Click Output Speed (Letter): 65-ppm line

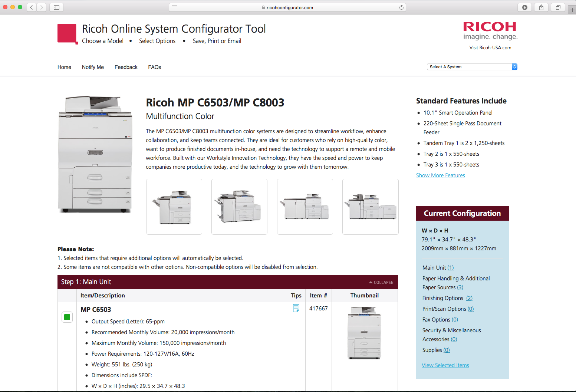[x=128, y=322]
